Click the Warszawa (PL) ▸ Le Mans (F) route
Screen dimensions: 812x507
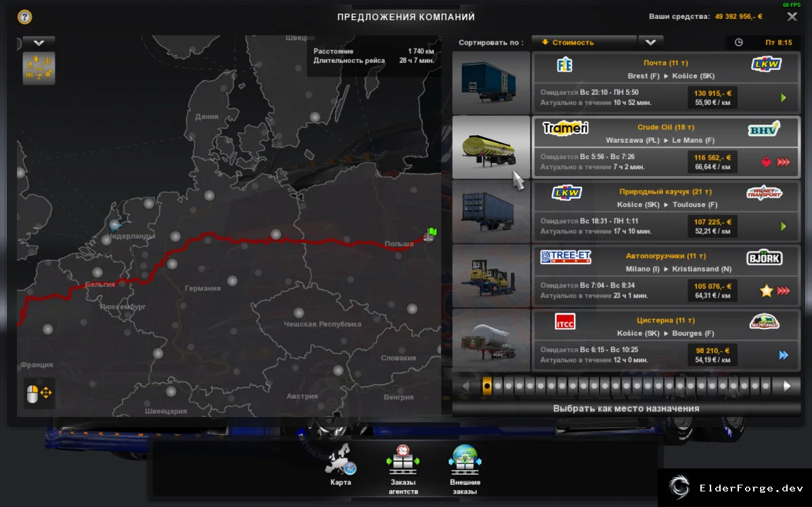[660, 140]
